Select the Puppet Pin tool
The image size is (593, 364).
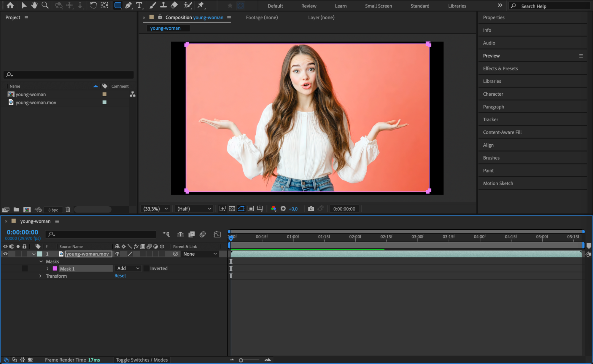[x=201, y=5]
